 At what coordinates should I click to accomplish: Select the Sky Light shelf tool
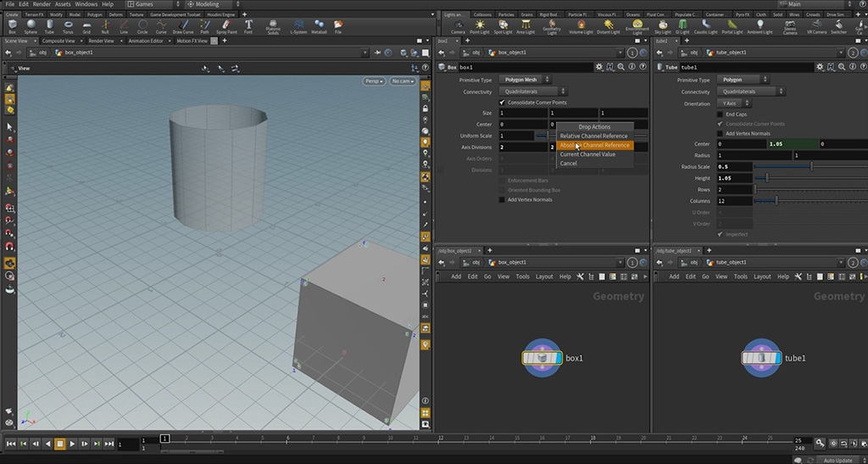coord(663,26)
